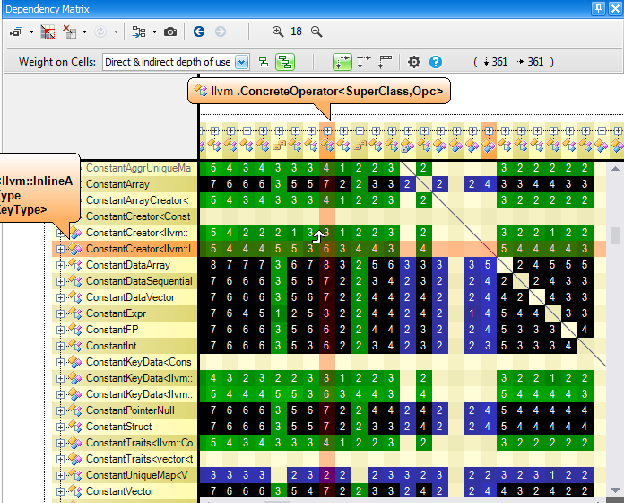Zoom out of the matrix
Viewport: 624px width, 503px height.
[x=317, y=31]
